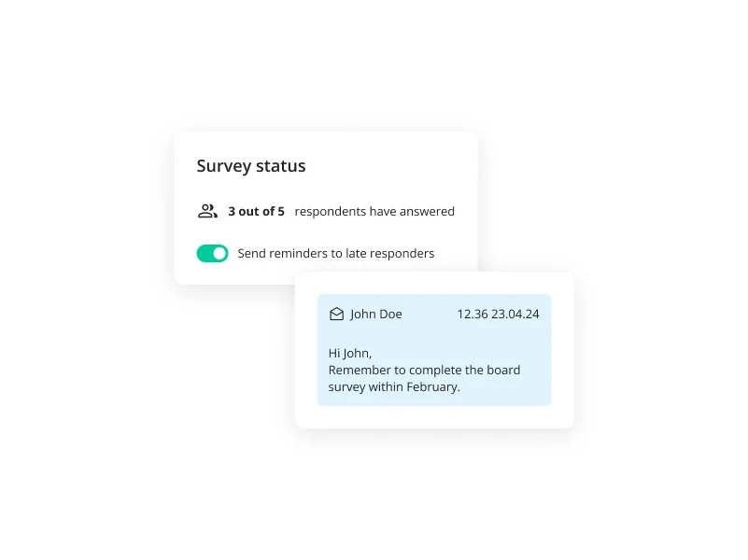Click the word "Survey" in the card heading
748x560 pixels.
(x=224, y=166)
